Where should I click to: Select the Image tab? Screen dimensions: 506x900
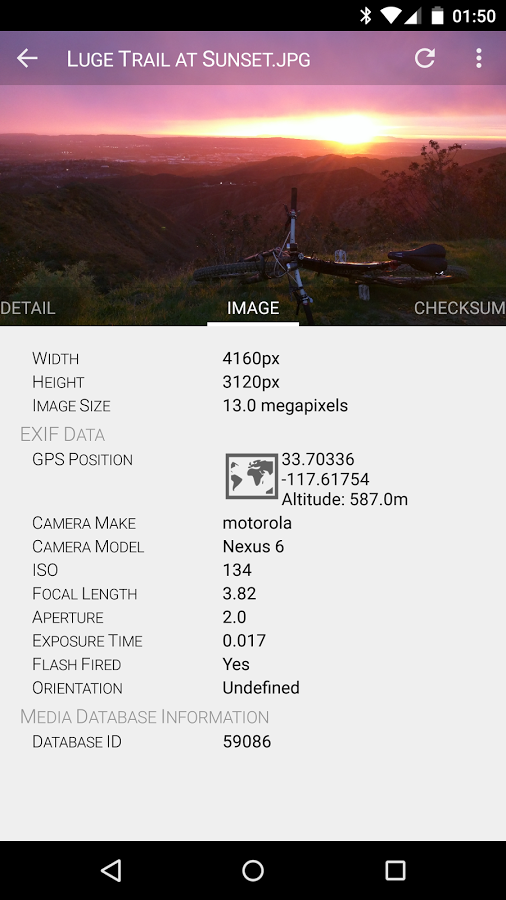click(253, 308)
